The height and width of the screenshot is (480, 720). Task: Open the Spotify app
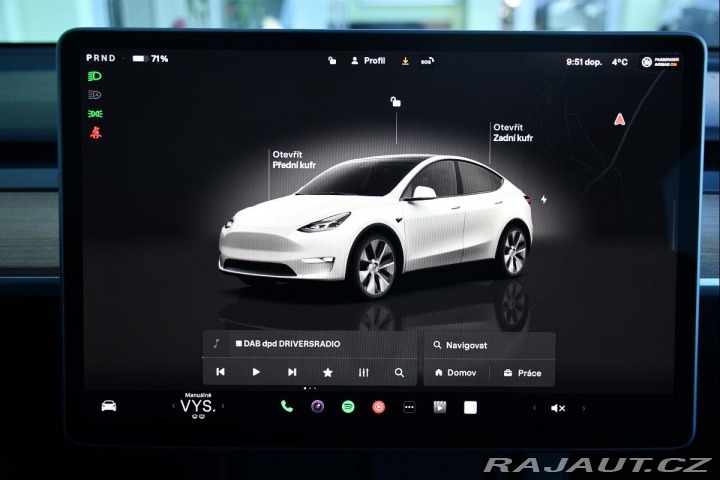click(x=348, y=407)
